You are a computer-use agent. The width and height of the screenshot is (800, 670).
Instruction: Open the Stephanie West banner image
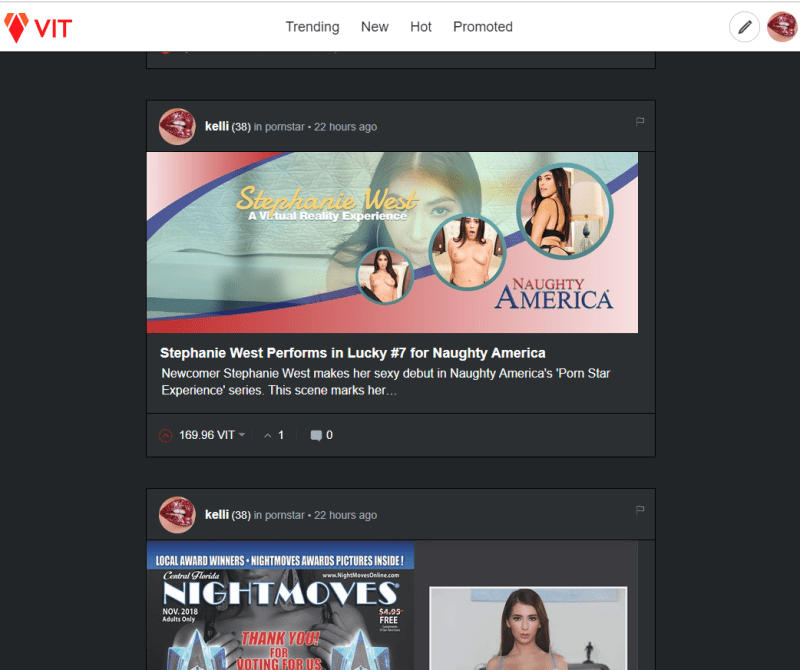pos(392,242)
